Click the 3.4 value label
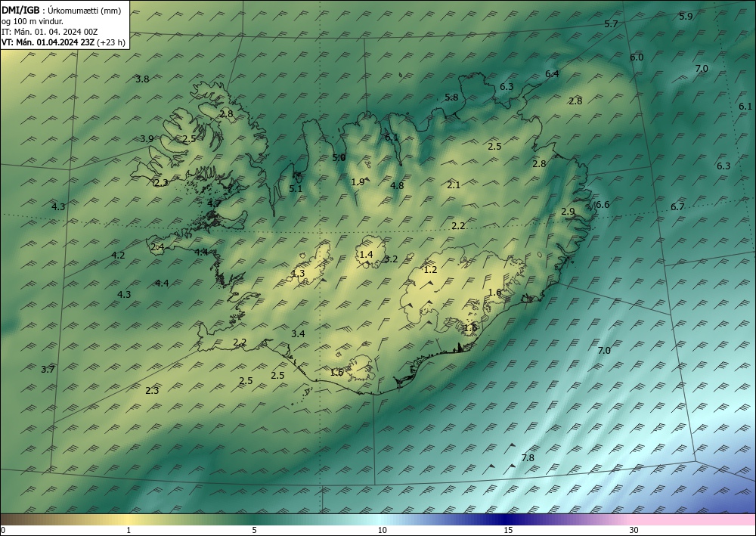 point(298,333)
